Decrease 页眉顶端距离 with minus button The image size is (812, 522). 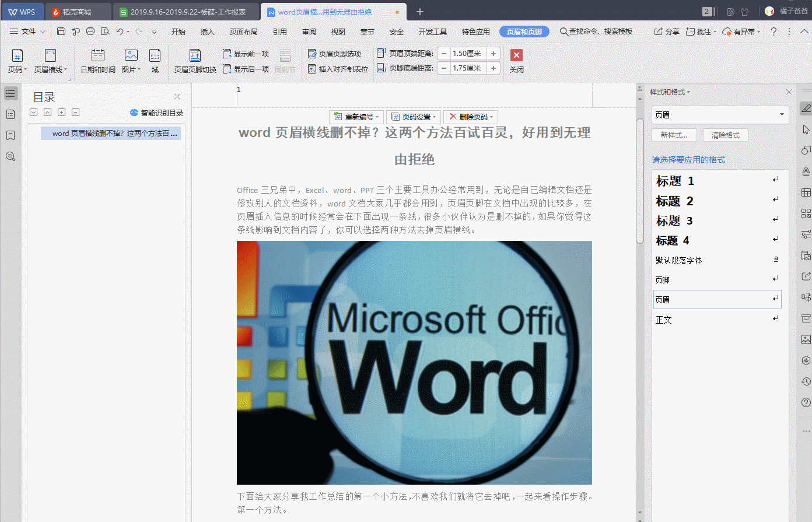(444, 54)
